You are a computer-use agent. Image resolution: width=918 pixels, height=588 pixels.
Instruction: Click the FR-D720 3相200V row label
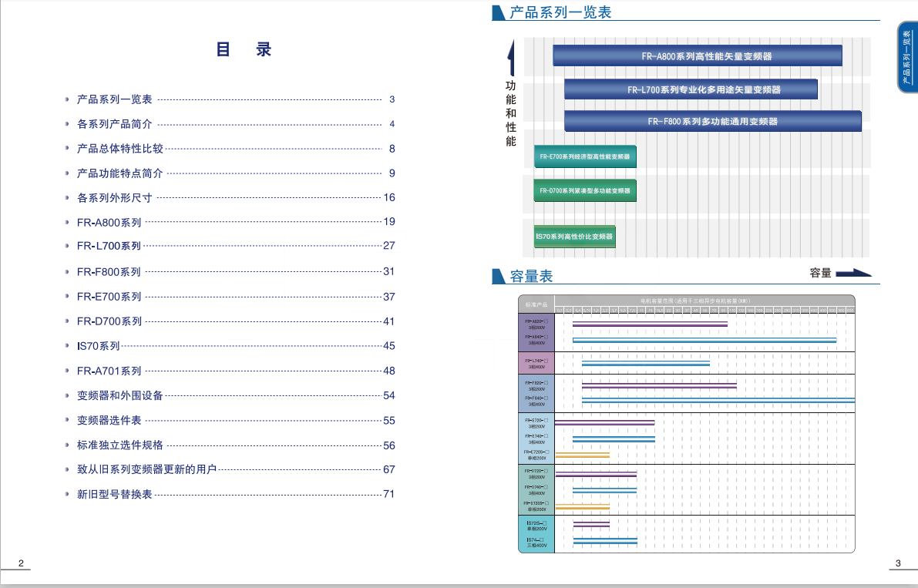pos(536,474)
